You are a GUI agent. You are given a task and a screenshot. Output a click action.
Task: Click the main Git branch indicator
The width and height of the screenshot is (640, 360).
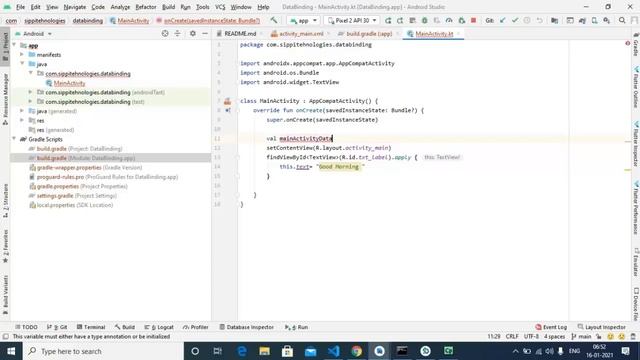point(582,337)
